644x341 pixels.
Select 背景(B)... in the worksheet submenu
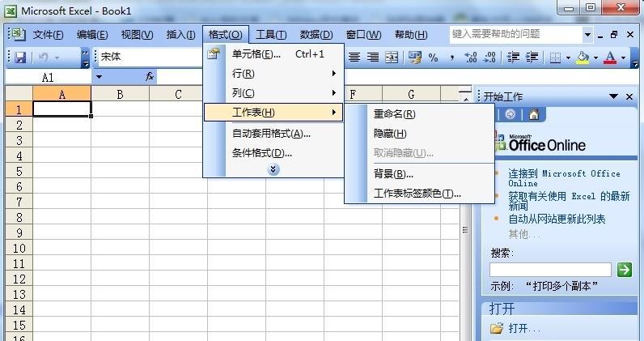point(419,174)
